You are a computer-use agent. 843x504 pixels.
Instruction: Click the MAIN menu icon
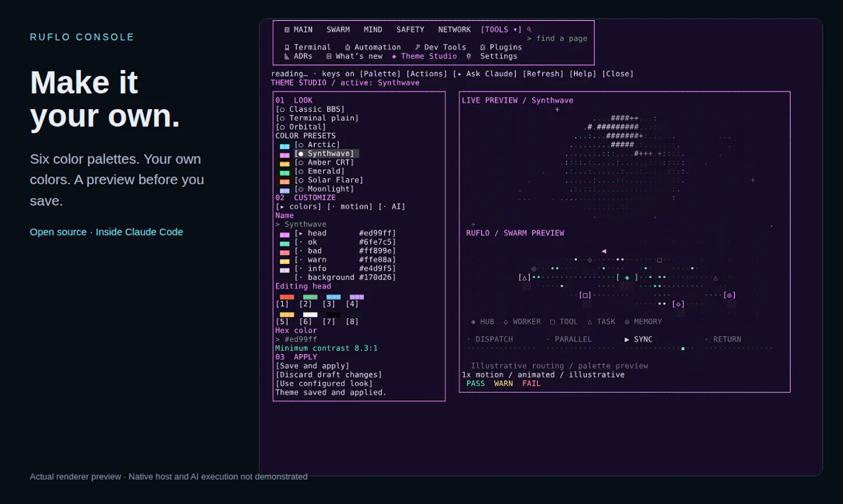click(287, 29)
